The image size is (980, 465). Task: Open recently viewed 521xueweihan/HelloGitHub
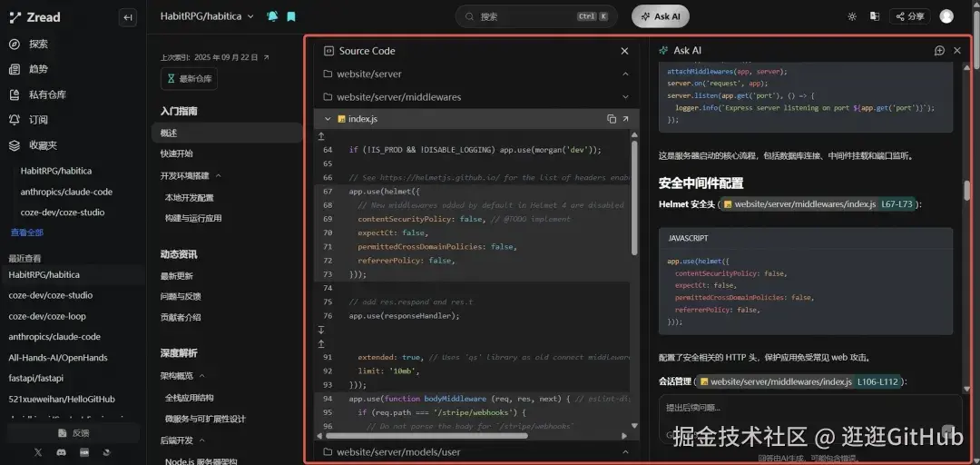pos(62,399)
